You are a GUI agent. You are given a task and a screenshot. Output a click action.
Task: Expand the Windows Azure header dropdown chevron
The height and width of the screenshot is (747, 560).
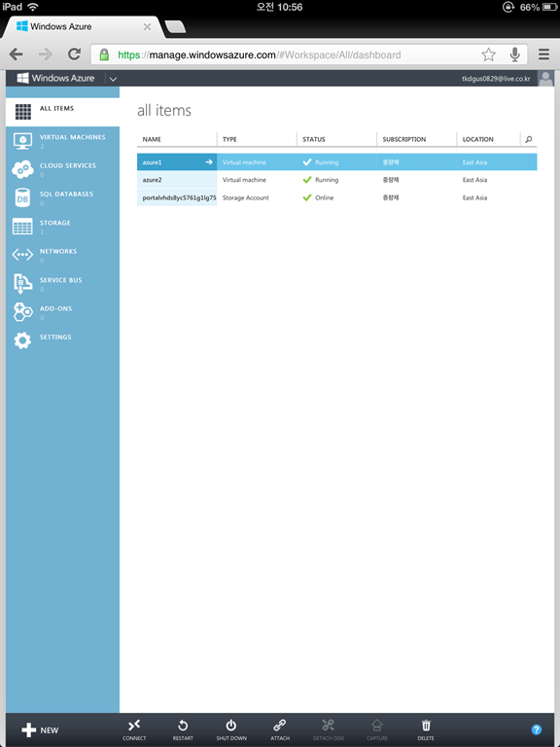(x=113, y=79)
